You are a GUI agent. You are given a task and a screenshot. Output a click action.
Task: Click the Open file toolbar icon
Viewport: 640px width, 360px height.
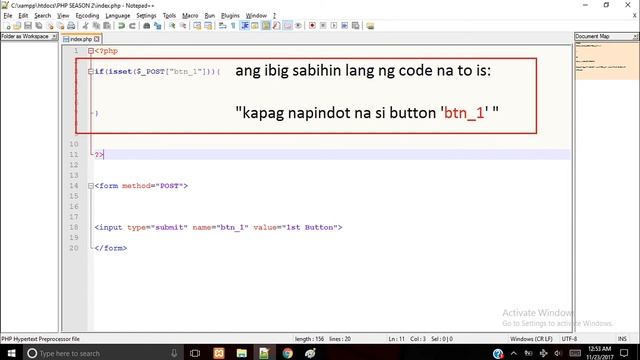click(17, 26)
